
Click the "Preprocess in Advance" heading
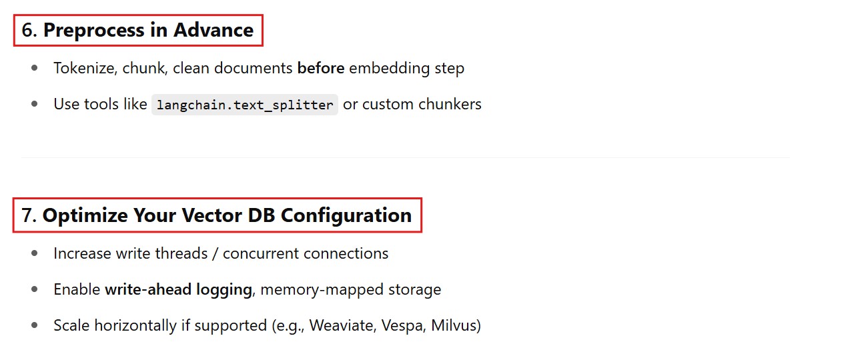(148, 31)
